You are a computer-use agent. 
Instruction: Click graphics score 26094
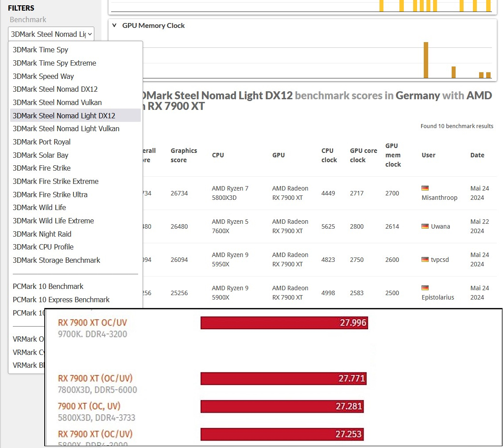coord(179,260)
